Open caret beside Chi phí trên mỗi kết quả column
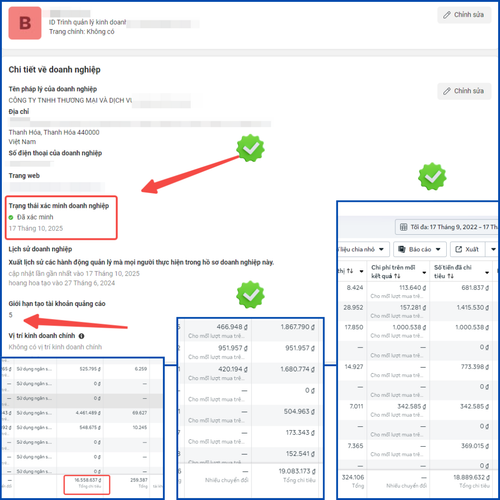 (x=424, y=273)
